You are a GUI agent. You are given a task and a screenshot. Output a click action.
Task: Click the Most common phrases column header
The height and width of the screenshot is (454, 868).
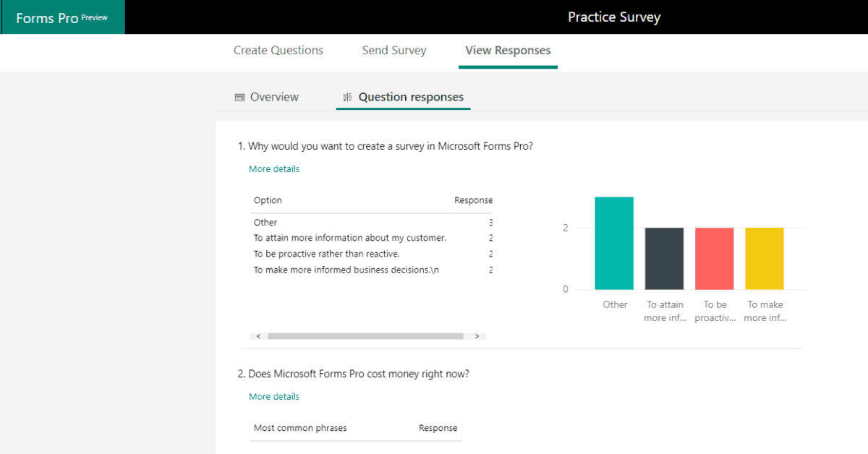300,428
